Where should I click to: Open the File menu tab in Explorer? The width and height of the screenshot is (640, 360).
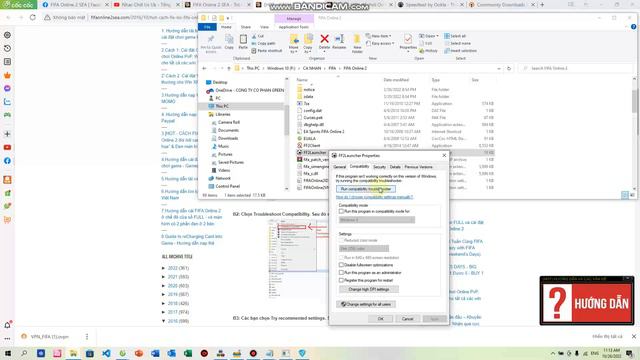tap(207, 27)
